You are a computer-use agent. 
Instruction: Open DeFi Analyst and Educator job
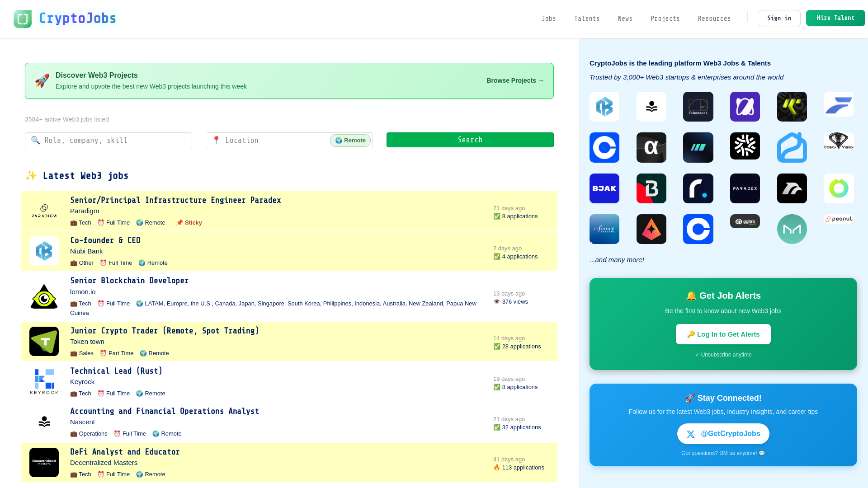click(x=125, y=452)
